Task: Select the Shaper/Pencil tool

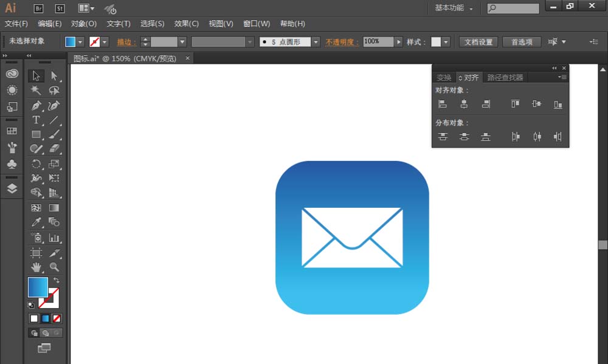Action: pos(36,149)
